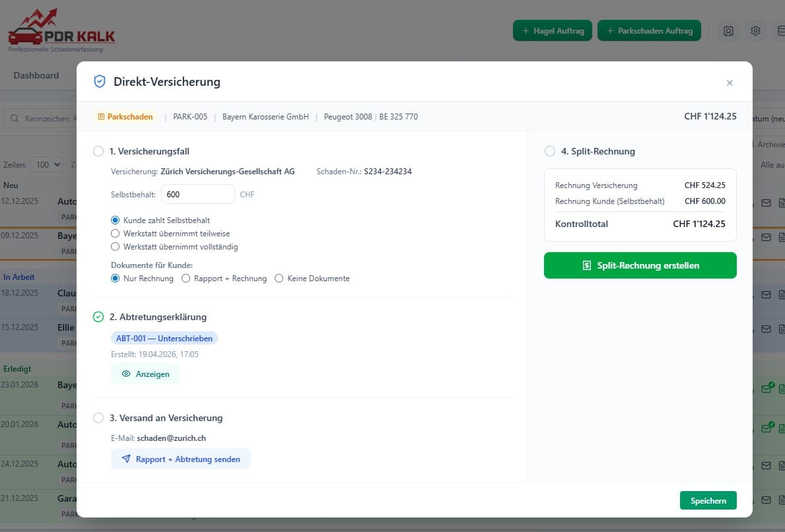Select 'Werkstatt übernimmt vollständig' option
The image size is (785, 532).
[x=116, y=247]
